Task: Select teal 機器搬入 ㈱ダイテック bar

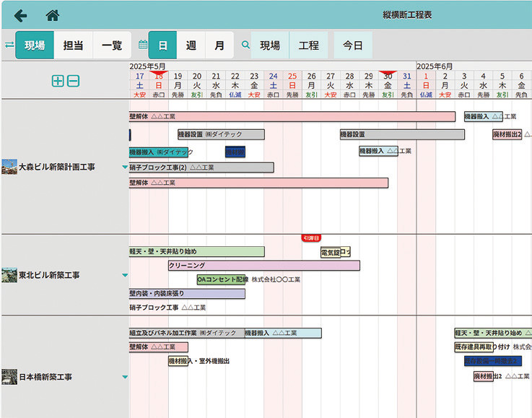Action: [159, 152]
